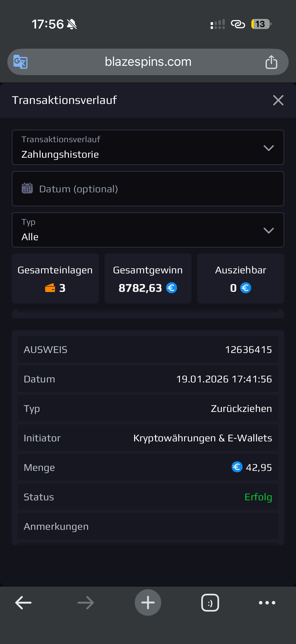Screen dimensions: 296x644
Task: Tap the orange wallet icon under Gesamteinlagen
Action: 50,288
